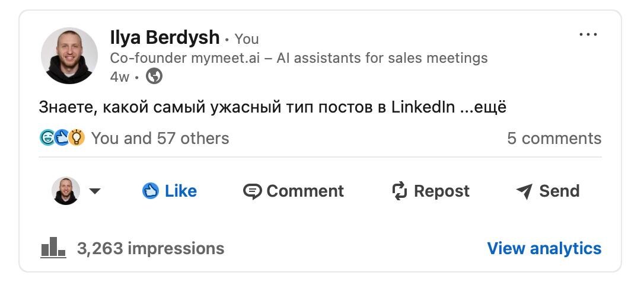644x282 pixels.
Task: Open the reaction emoji icons cluster
Action: click(62, 138)
